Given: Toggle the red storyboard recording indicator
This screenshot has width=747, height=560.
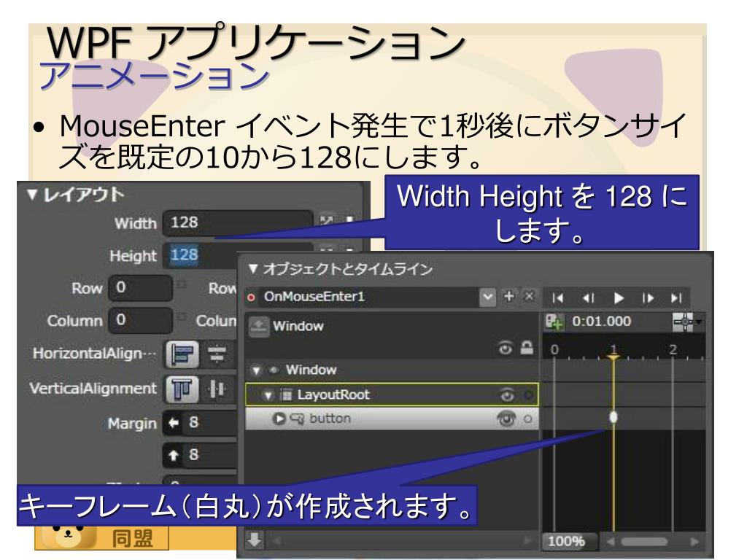Looking at the screenshot, I should [251, 297].
